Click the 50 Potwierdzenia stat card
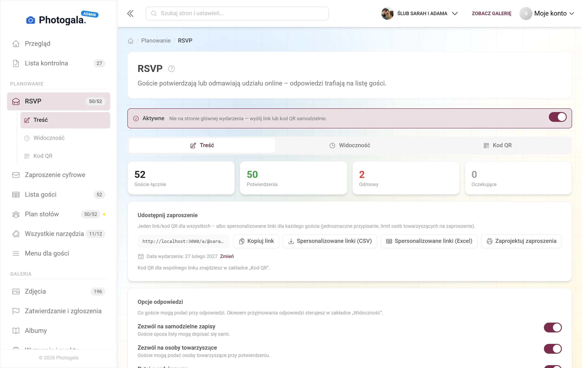The width and height of the screenshot is (588, 368). coord(293,178)
